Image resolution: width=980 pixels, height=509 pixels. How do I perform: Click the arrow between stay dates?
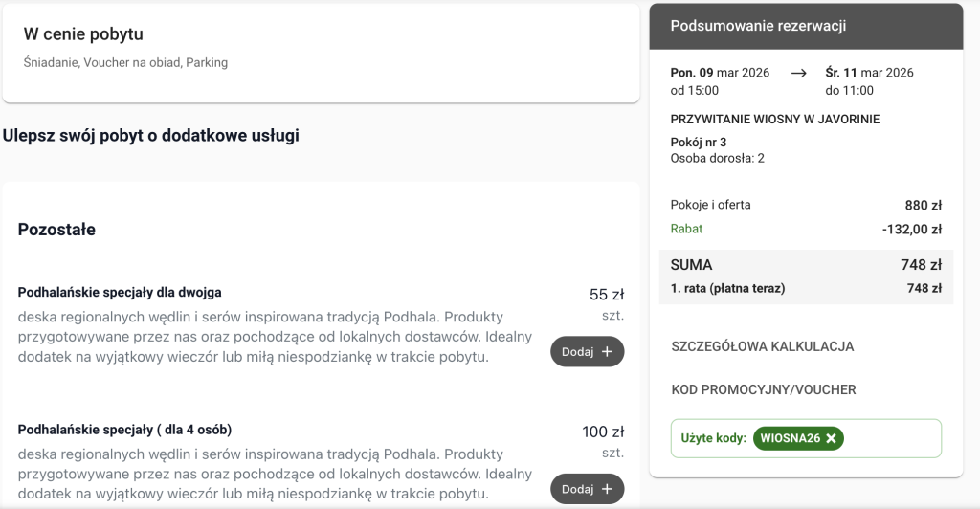tap(799, 73)
